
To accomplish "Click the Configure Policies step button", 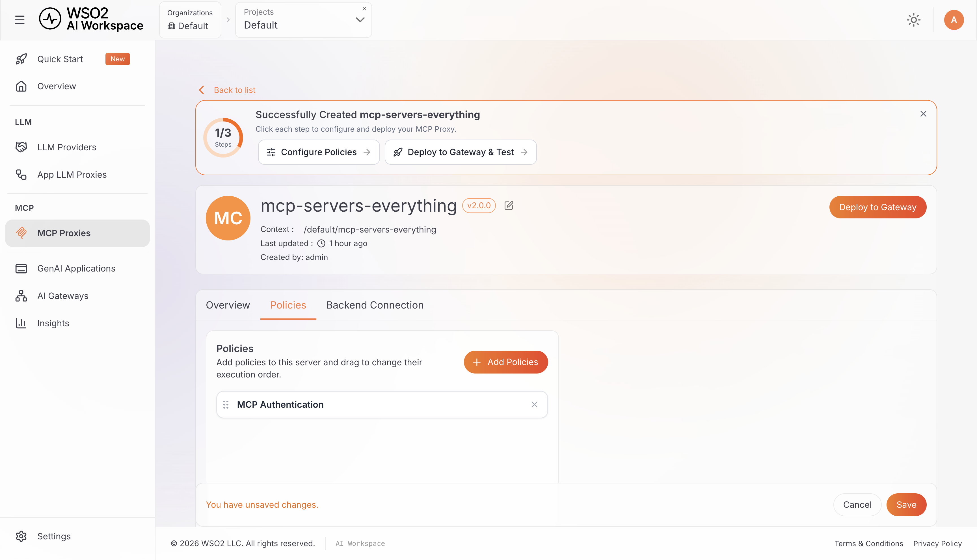I will coord(319,152).
